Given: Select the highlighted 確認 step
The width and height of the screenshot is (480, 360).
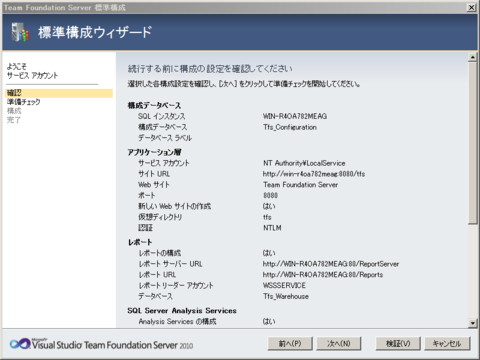Looking at the screenshot, I should pyautogui.click(x=59, y=93).
